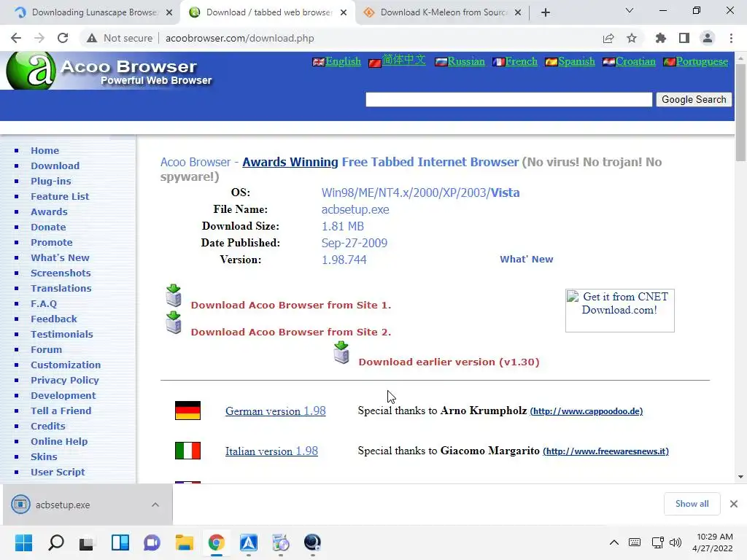
Task: Open File Explorer from the taskbar
Action: (x=185, y=542)
